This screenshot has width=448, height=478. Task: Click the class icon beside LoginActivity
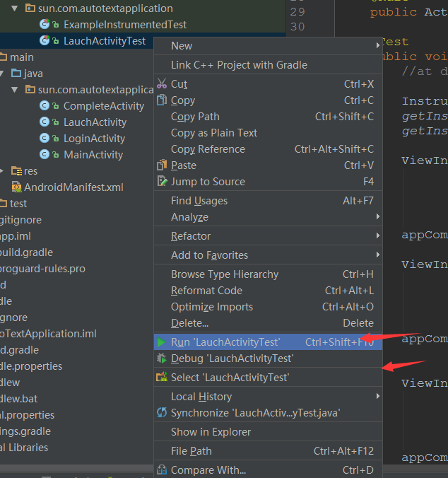click(x=45, y=138)
